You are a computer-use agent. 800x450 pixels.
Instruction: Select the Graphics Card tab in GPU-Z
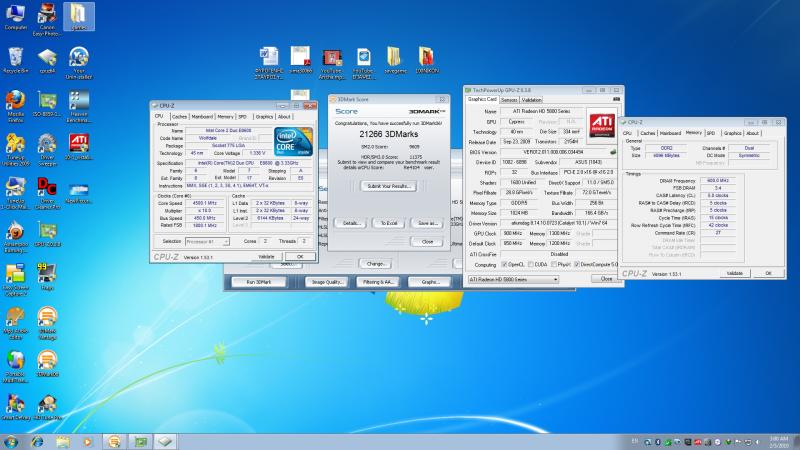tap(482, 99)
